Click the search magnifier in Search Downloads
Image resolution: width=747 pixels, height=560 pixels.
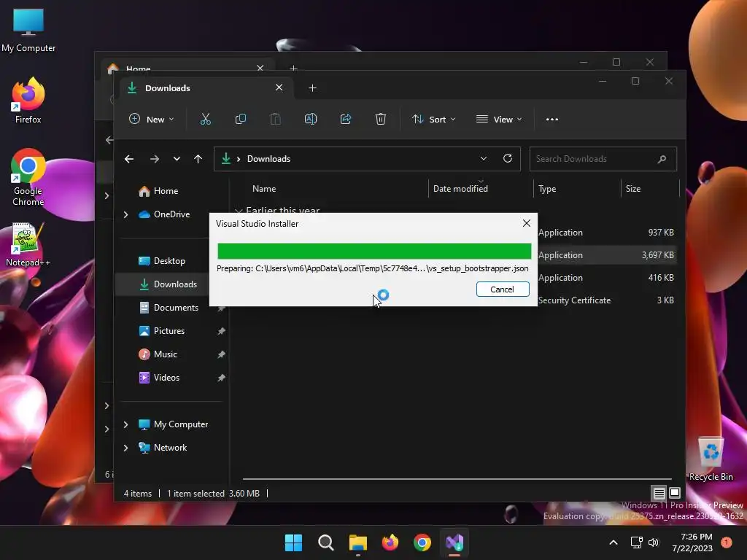662,159
